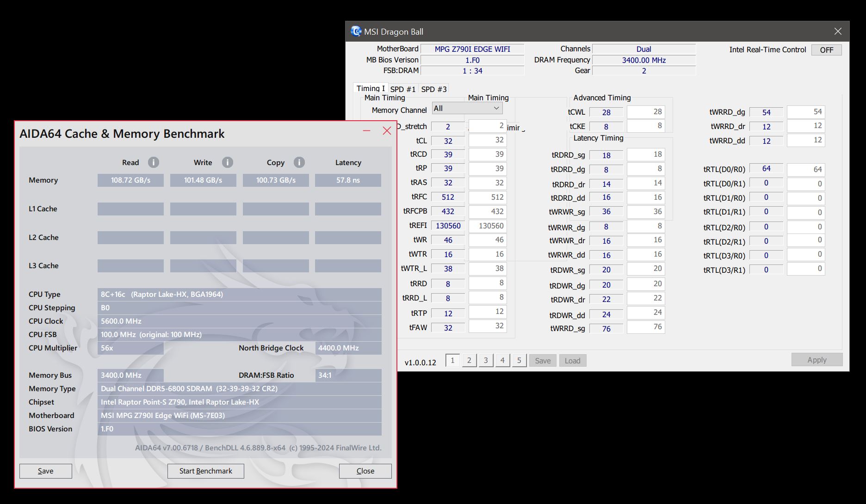Click the Read info icon in AIDA64
The width and height of the screenshot is (866, 504).
click(154, 162)
